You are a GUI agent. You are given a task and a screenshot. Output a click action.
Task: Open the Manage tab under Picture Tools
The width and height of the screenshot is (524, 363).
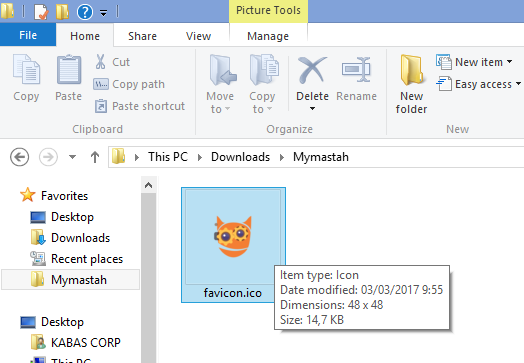(268, 36)
